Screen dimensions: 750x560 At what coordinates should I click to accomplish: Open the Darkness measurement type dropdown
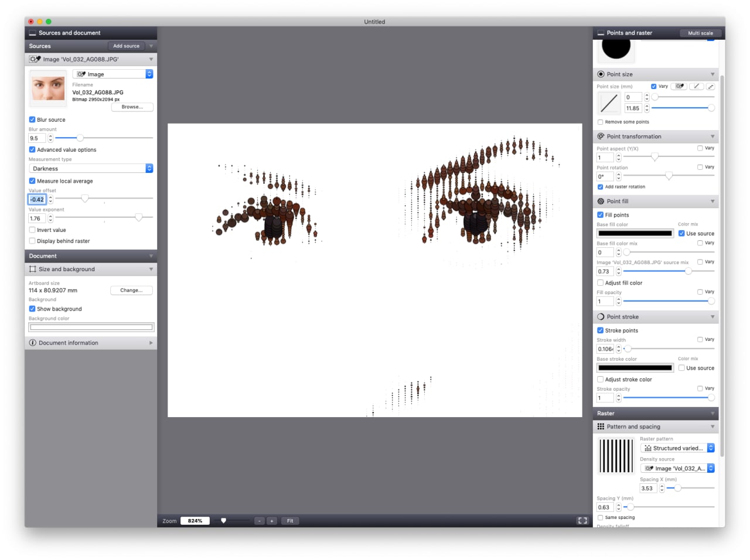click(x=91, y=168)
